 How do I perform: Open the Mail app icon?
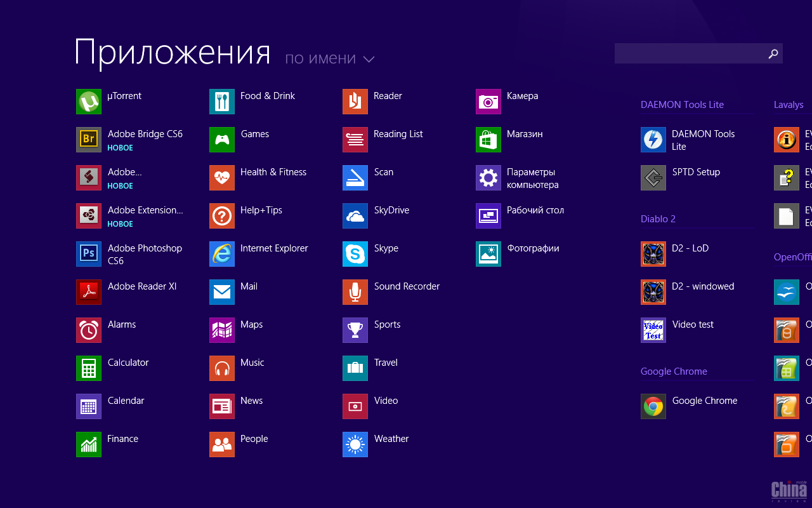coord(222,292)
